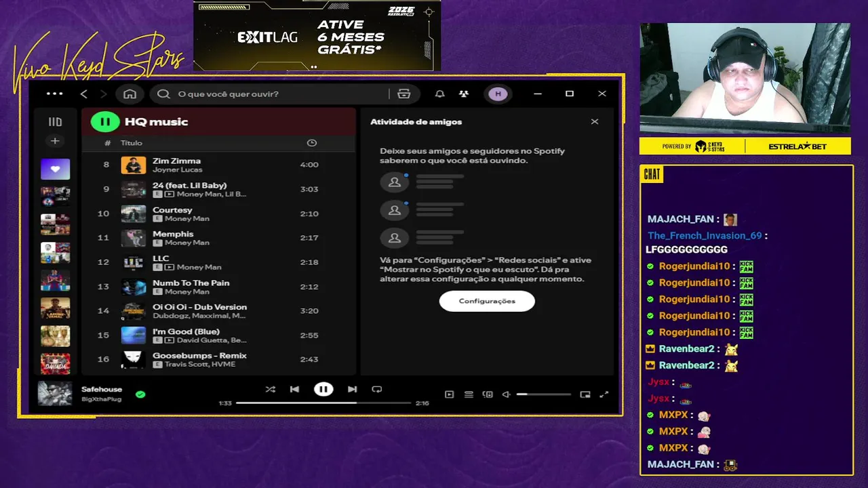Viewport: 868px width, 488px height.
Task: Open the now-playing title 'Safehouse'
Action: (x=102, y=390)
